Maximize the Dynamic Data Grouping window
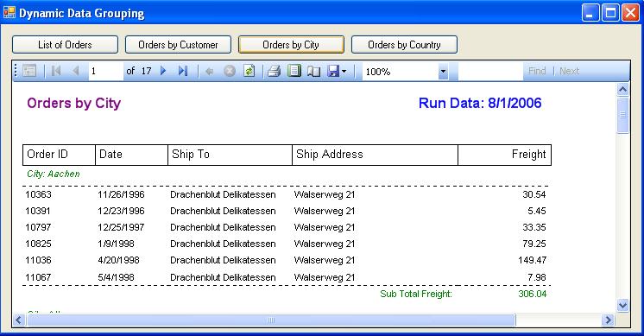Screen dimensions: 644x336 coord(610,13)
